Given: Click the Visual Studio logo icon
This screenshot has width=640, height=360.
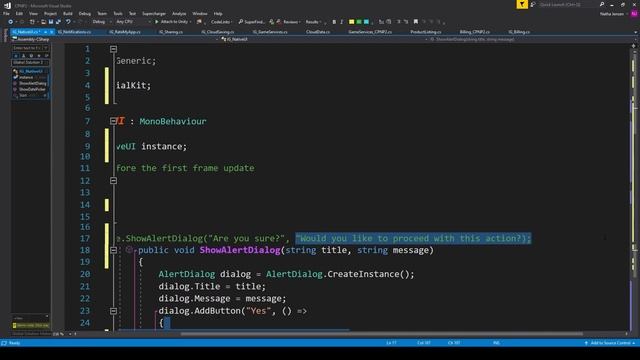Looking at the screenshot, I should pyautogui.click(x=7, y=5).
